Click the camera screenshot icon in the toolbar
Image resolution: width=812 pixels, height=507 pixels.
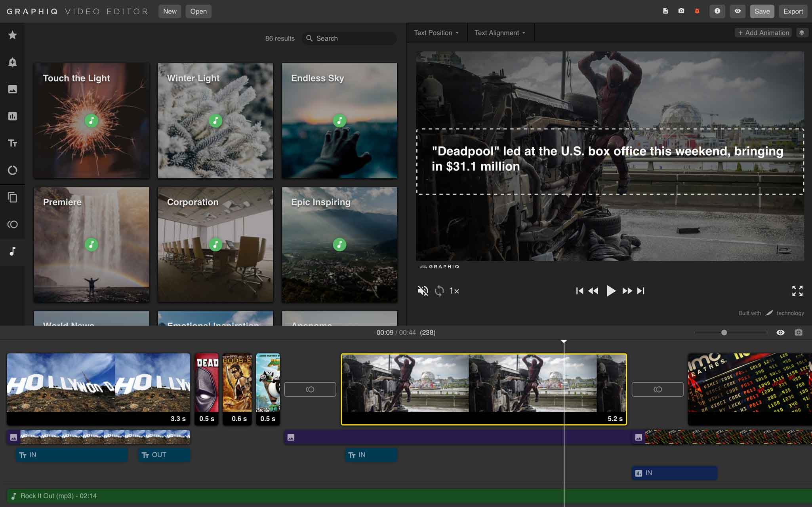click(681, 11)
